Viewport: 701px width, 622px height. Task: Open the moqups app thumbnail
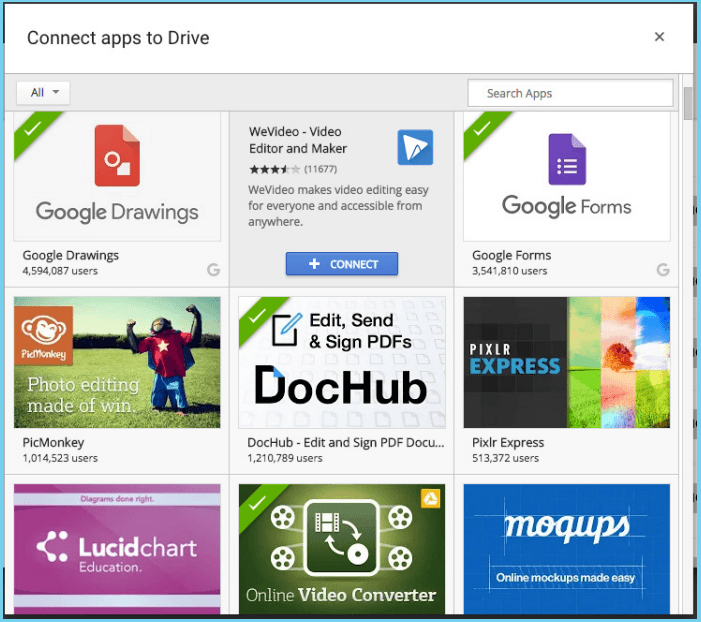coord(567,549)
